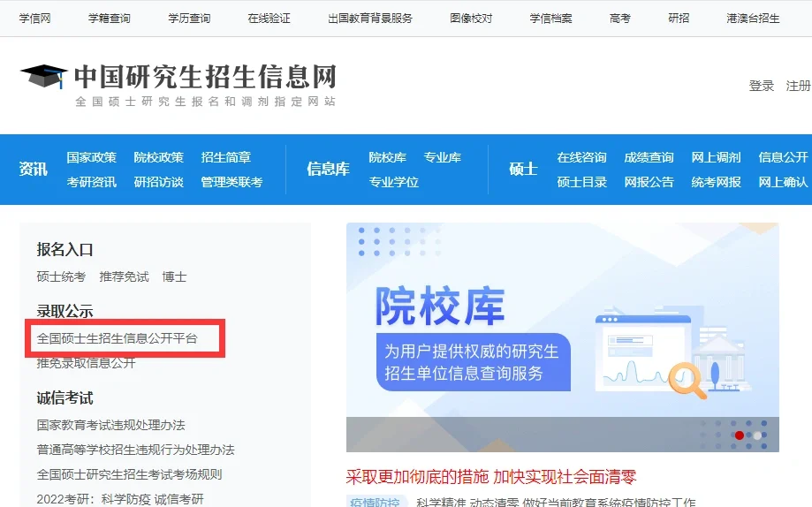Viewport: 812px width, 507px height.
Task: Open 出国教育背景服务 in the top bar
Action: click(369, 19)
